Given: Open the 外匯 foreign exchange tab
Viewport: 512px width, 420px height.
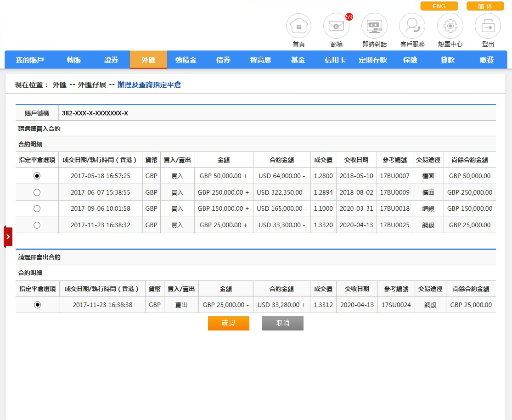Looking at the screenshot, I should pyautogui.click(x=148, y=60).
